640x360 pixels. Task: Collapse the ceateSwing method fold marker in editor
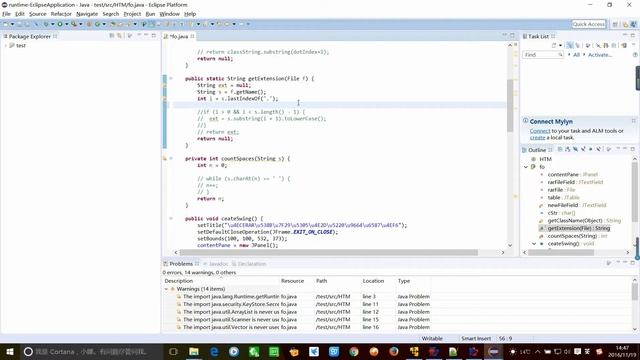pos(171,218)
